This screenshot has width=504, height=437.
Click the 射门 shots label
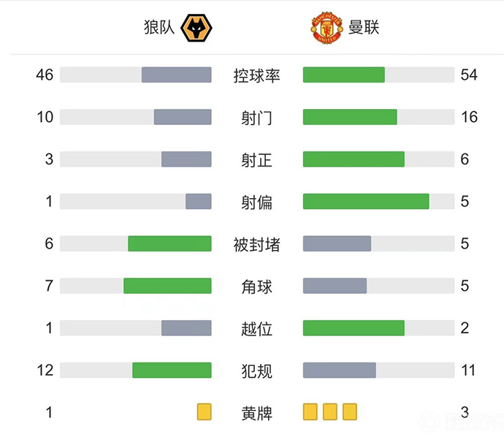click(x=256, y=118)
